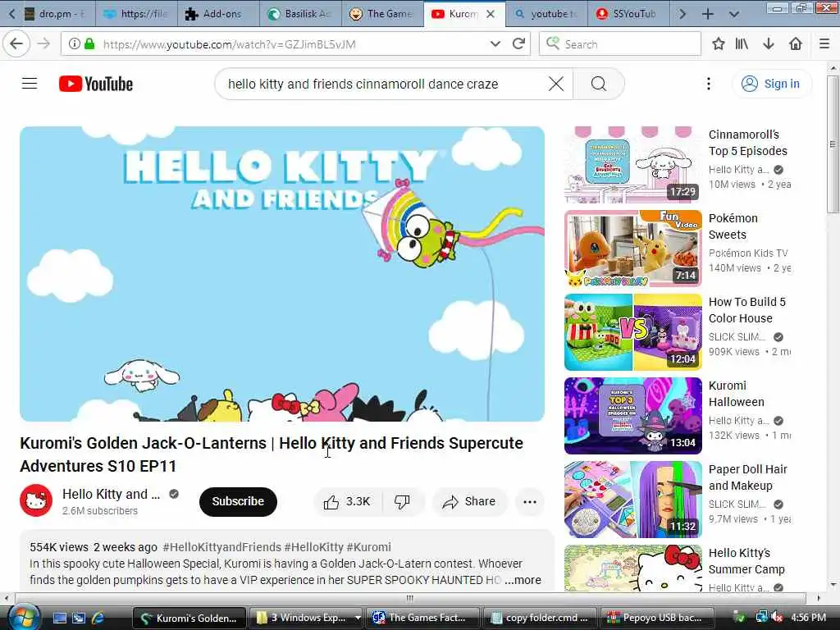
Task: Open Kuromi Halloween video thumbnail
Action: [x=632, y=416]
